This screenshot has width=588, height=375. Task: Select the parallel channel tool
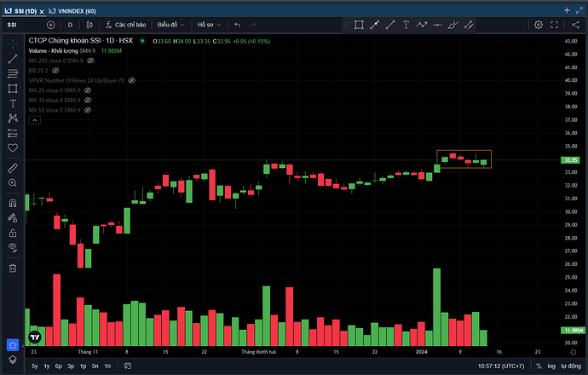469,25
